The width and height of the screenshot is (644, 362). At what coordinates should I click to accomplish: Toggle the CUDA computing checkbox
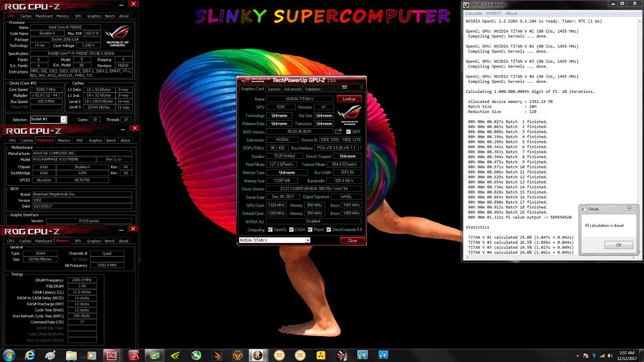[291, 230]
